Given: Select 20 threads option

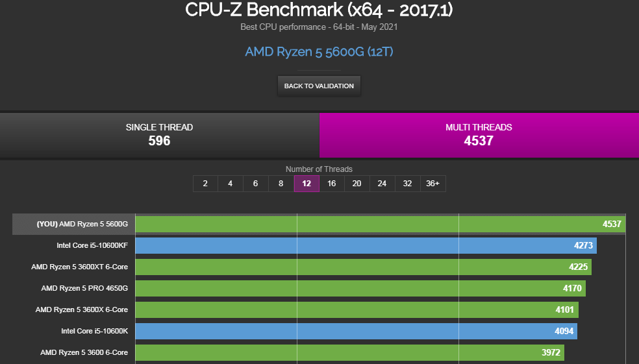Looking at the screenshot, I should point(357,184).
